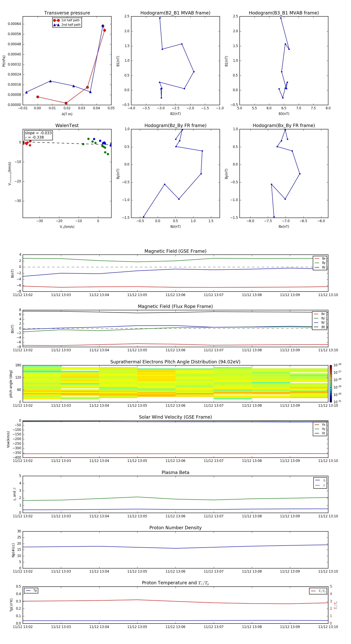The image size is (351, 644).
Task: Select 'Vz' in the velocity legend
Action: 320,433
